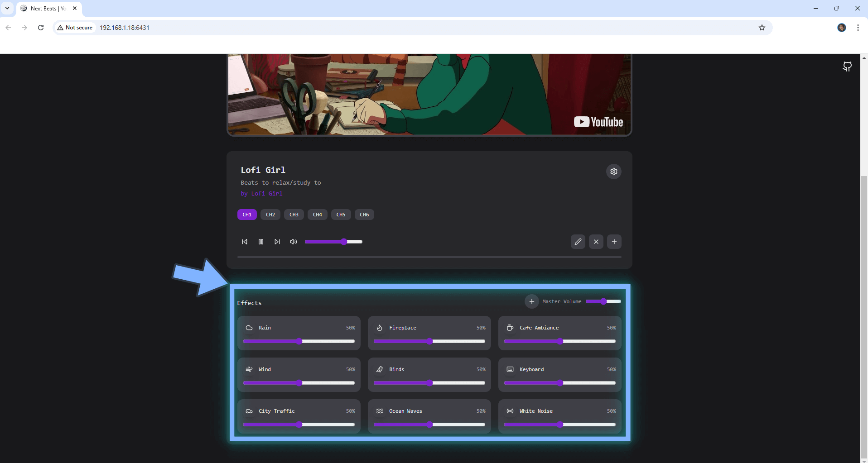This screenshot has width=868, height=463.
Task: Go back in browser history
Action: [8, 28]
